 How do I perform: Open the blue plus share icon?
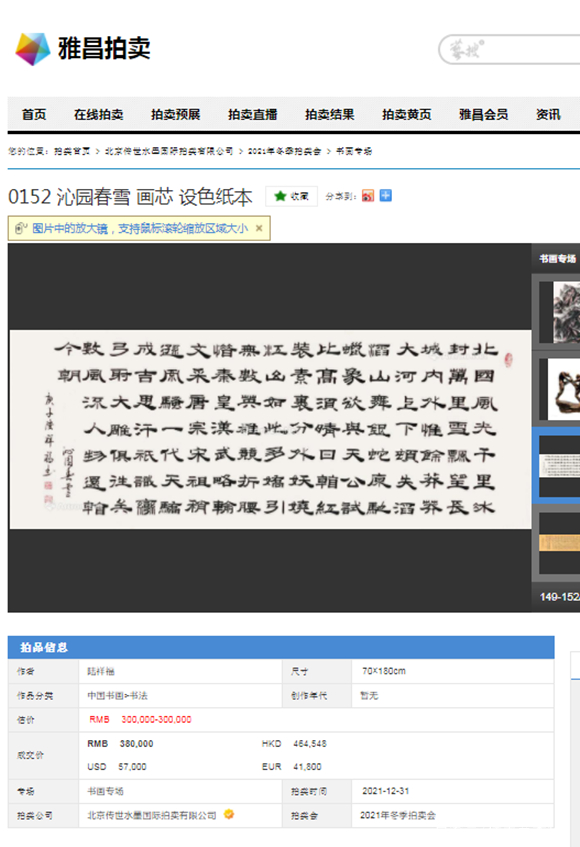coord(386,196)
